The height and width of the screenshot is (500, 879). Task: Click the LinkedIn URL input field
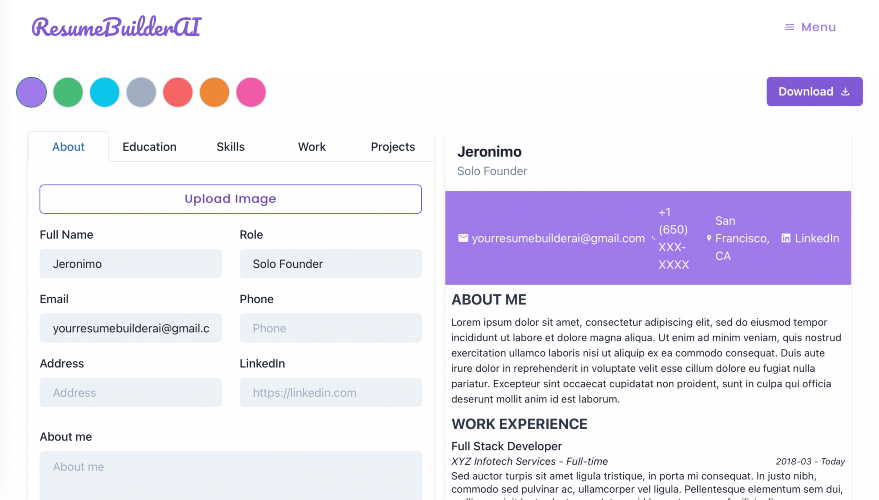(x=331, y=392)
